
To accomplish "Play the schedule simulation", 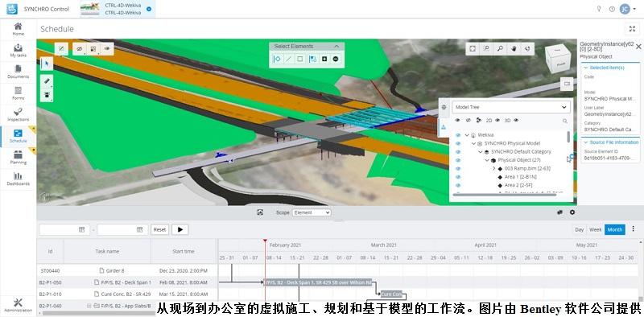I will tap(180, 229).
